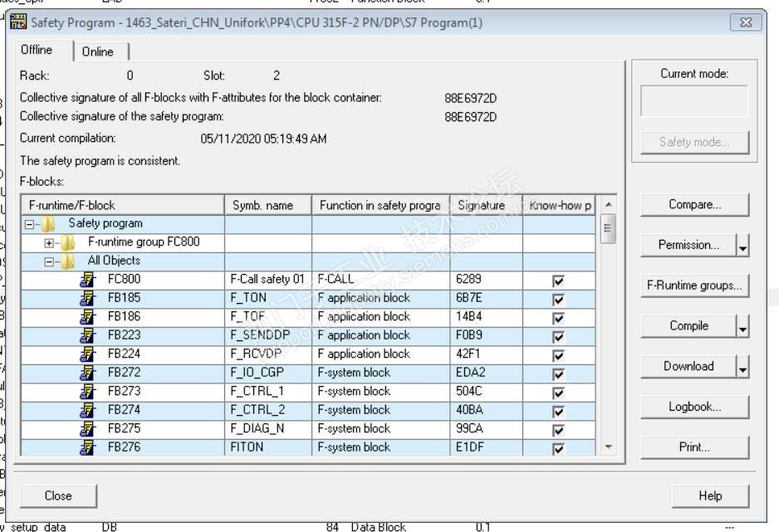Click the Compile button
Screen dimensions: 779x532
click(x=688, y=326)
